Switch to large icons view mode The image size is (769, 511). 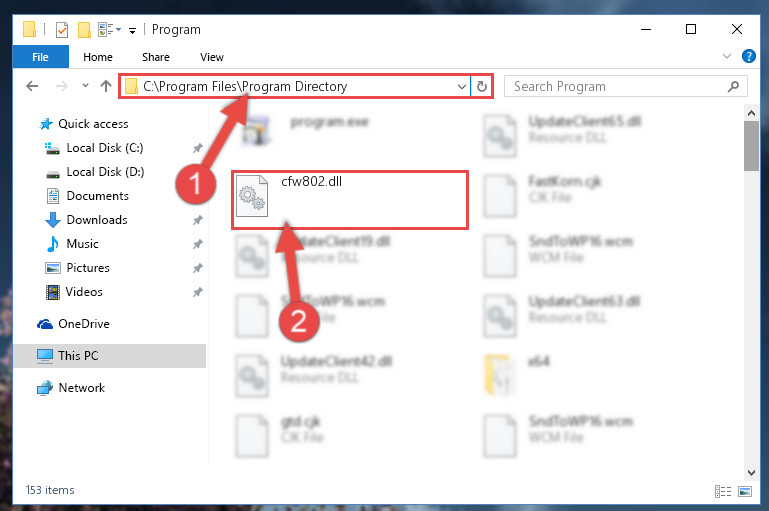tap(745, 491)
